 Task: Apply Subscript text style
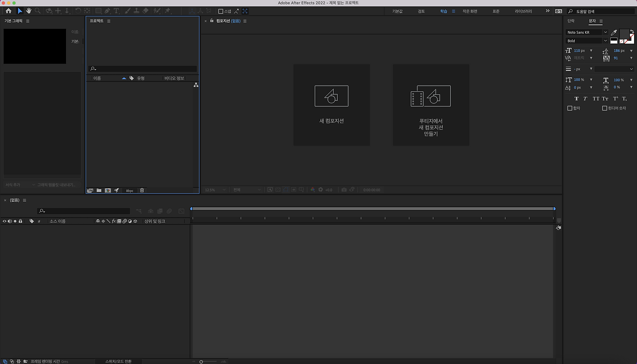[x=625, y=99]
